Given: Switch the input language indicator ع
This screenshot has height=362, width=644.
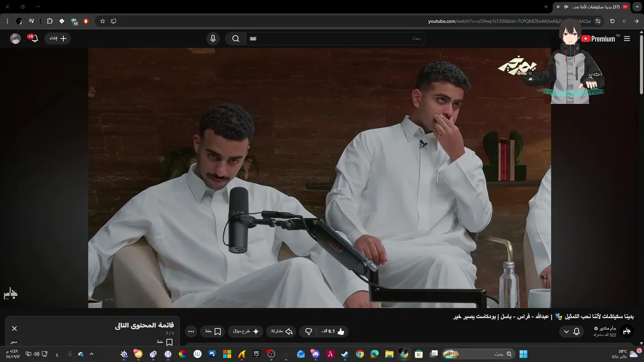Looking at the screenshot, I should (x=57, y=354).
